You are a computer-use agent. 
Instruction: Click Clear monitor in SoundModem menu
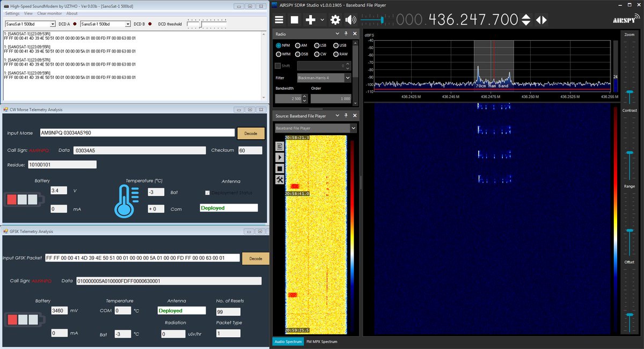tap(49, 13)
